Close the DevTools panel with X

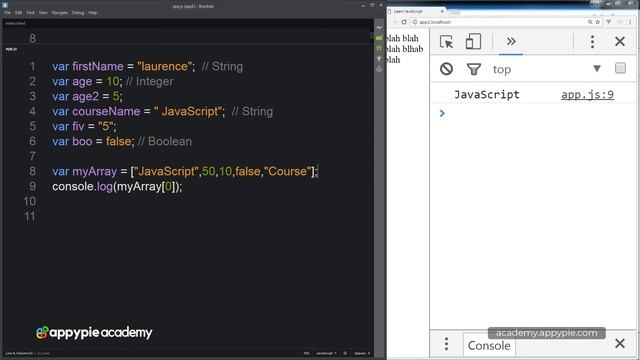[x=620, y=41]
